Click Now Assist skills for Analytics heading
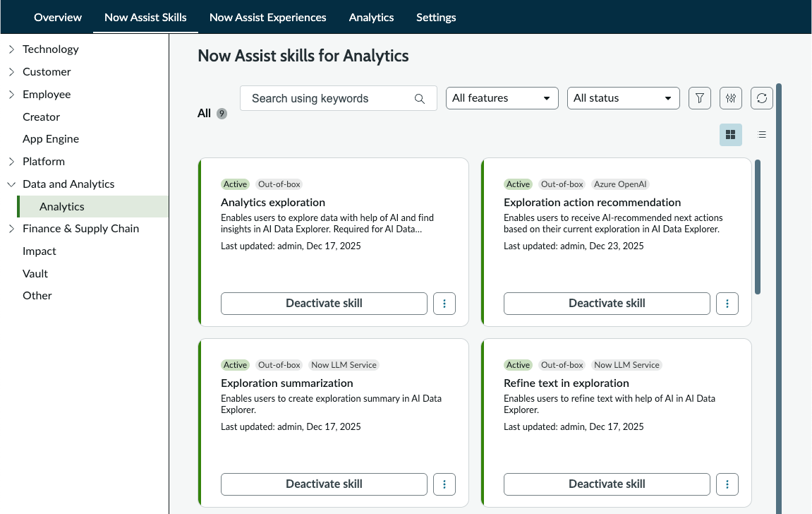This screenshot has width=812, height=514. pyautogui.click(x=303, y=56)
